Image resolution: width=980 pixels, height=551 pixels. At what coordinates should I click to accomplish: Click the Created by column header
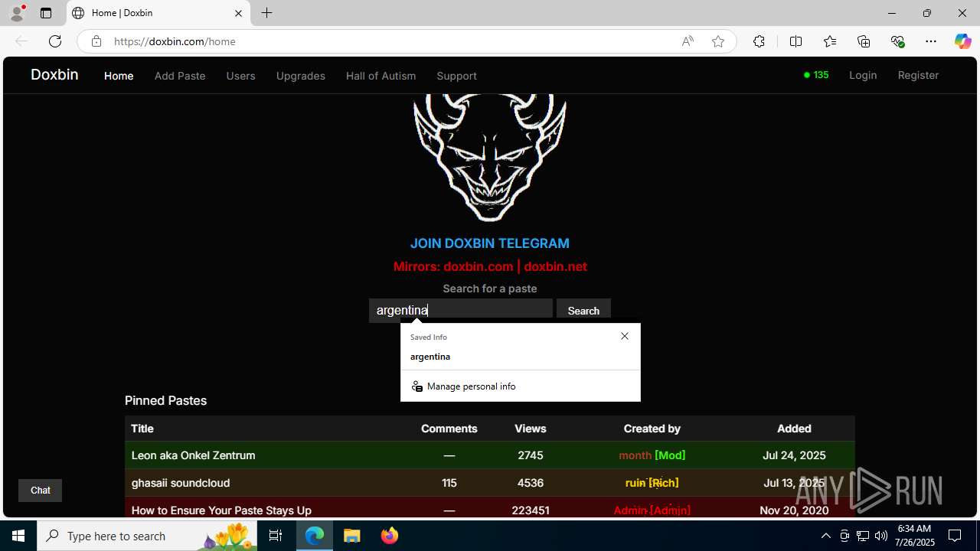click(652, 429)
